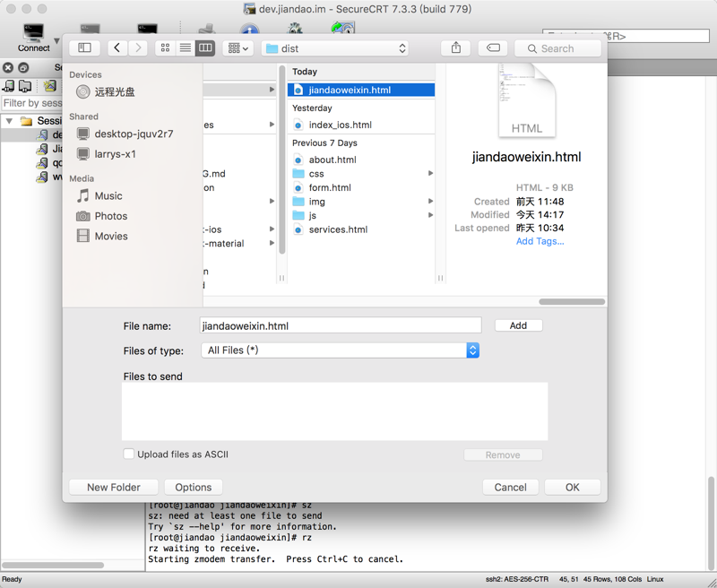
Task: Click the OK button
Action: coord(573,487)
